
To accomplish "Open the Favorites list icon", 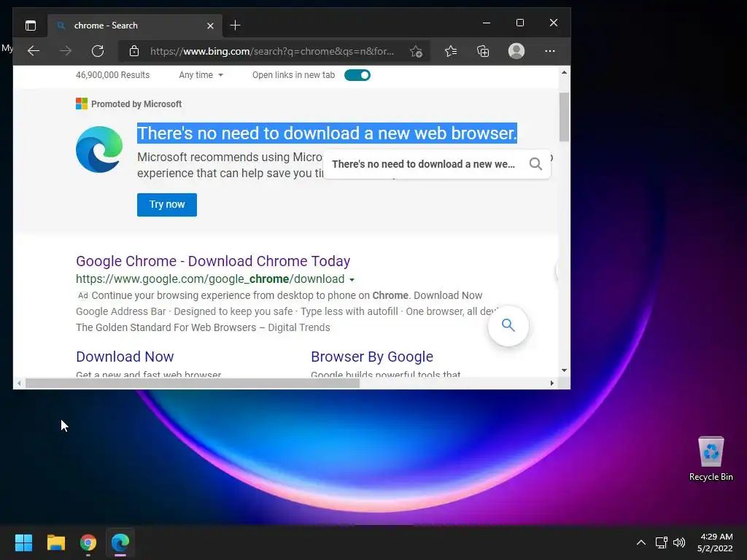I will point(451,51).
